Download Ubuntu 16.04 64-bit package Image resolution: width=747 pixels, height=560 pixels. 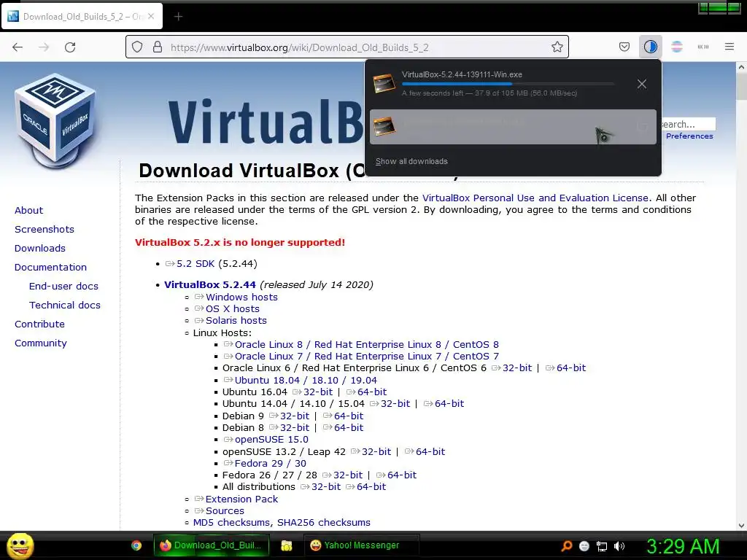pyautogui.click(x=372, y=392)
